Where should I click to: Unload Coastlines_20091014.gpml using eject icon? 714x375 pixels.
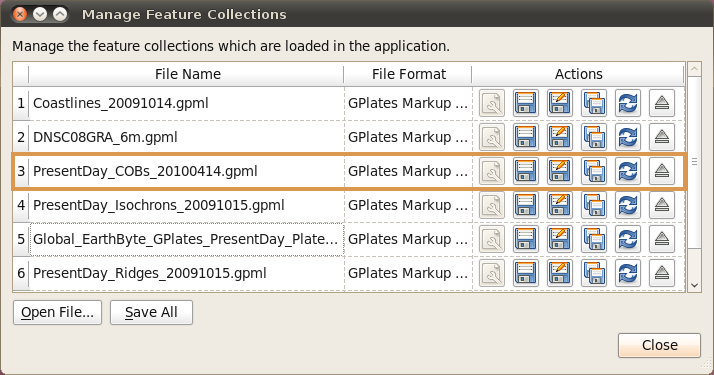(x=662, y=103)
